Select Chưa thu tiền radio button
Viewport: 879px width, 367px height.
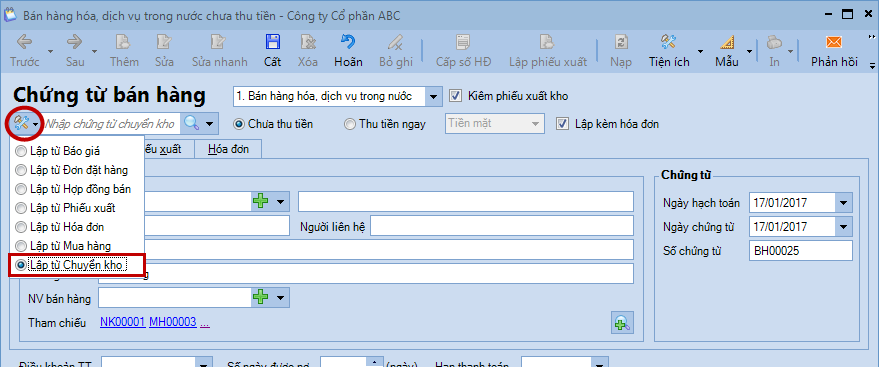(238, 124)
